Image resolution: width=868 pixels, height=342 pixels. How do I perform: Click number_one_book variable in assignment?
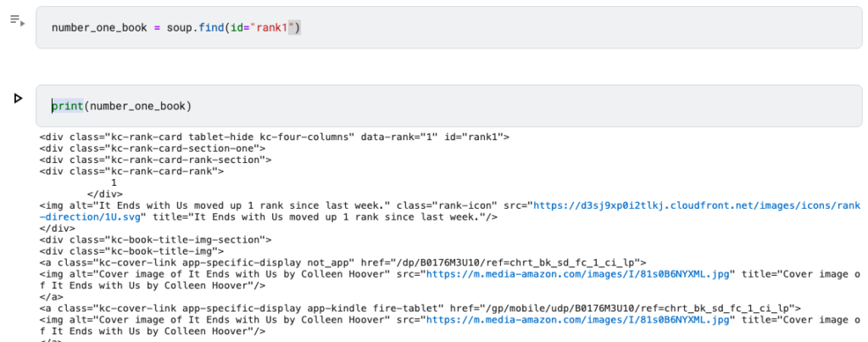tap(100, 28)
